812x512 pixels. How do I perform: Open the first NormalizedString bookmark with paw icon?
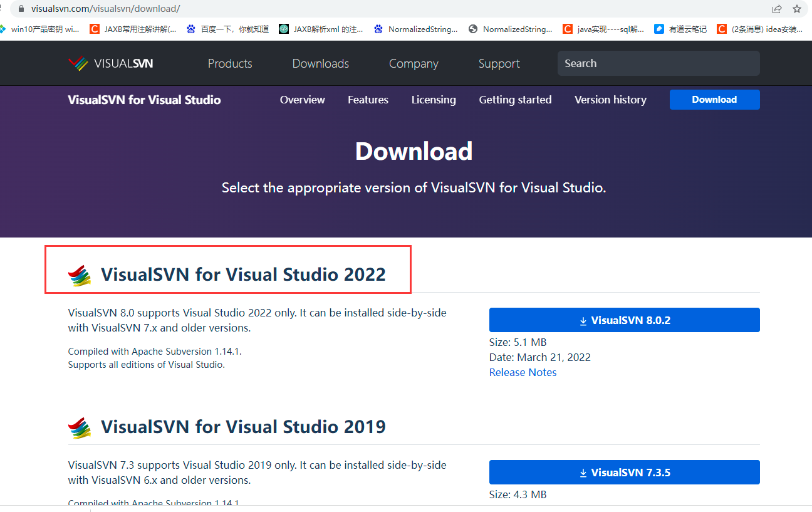pyautogui.click(x=416, y=29)
